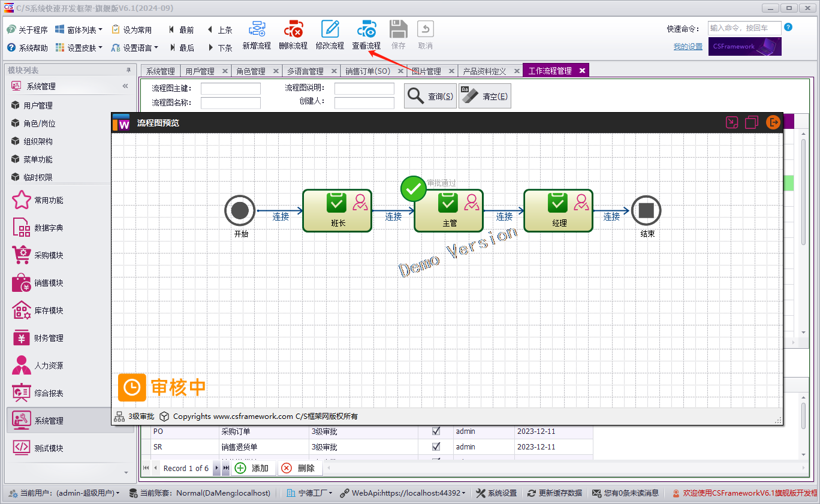Check the SR 销售退货单 row checkbox
This screenshot has width=820, height=504.
(437, 445)
